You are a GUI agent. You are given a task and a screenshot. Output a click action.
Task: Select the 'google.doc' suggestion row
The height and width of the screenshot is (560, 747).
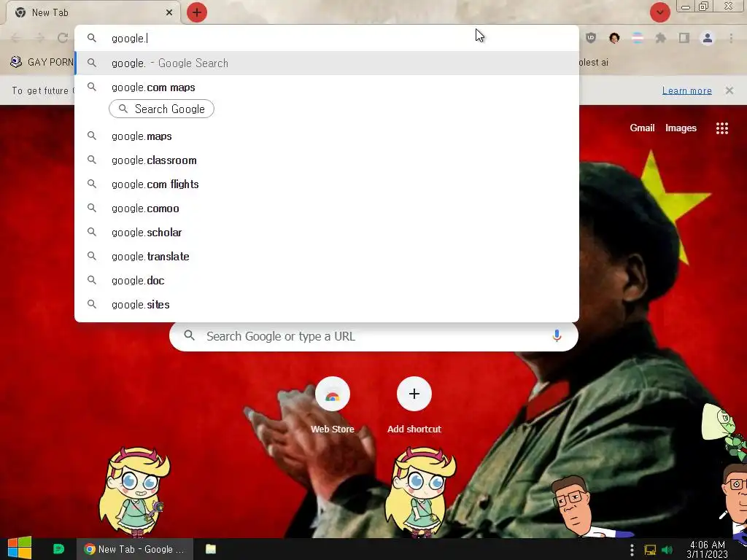[327, 281]
